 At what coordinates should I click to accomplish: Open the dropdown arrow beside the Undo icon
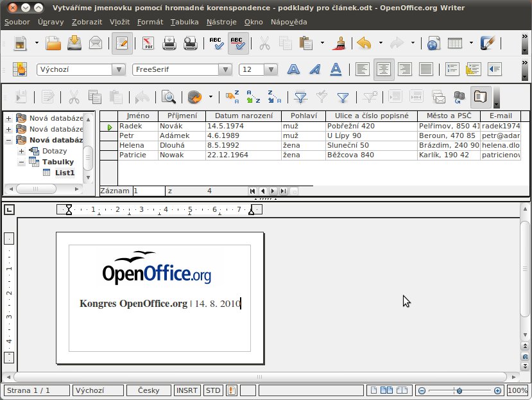tap(381, 43)
